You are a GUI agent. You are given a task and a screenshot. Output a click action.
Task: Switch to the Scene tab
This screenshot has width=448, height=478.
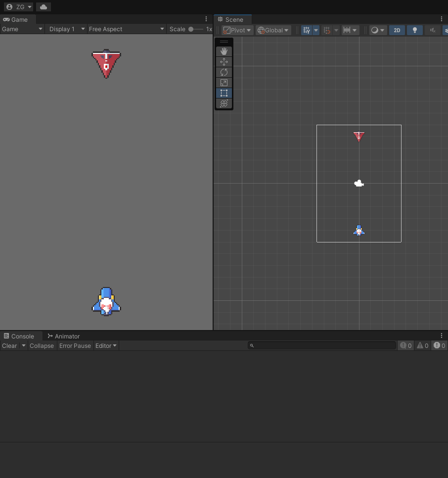point(233,19)
